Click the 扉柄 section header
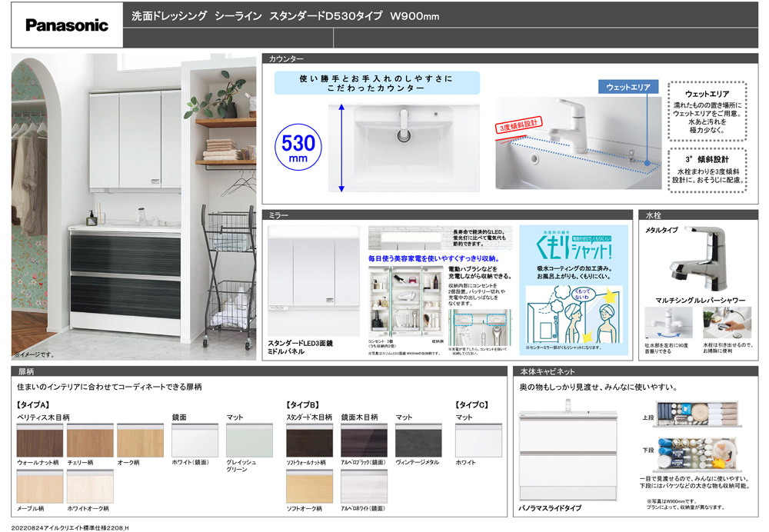 tap(25, 371)
